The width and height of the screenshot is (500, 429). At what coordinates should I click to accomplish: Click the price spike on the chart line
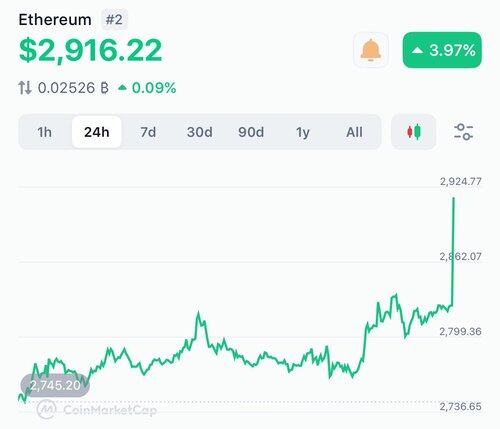tap(453, 252)
